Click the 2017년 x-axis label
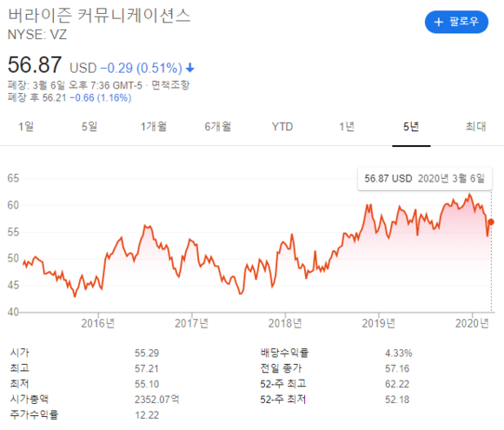 (191, 323)
